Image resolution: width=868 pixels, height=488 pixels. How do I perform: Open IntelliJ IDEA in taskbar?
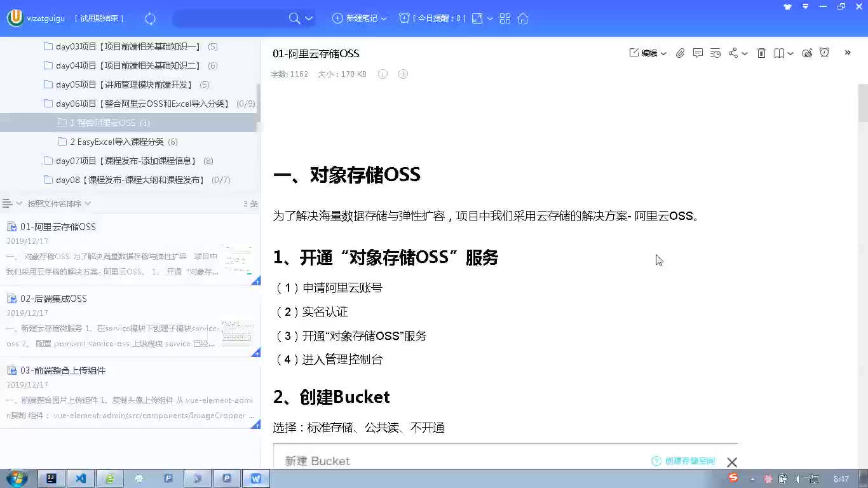coord(51,478)
